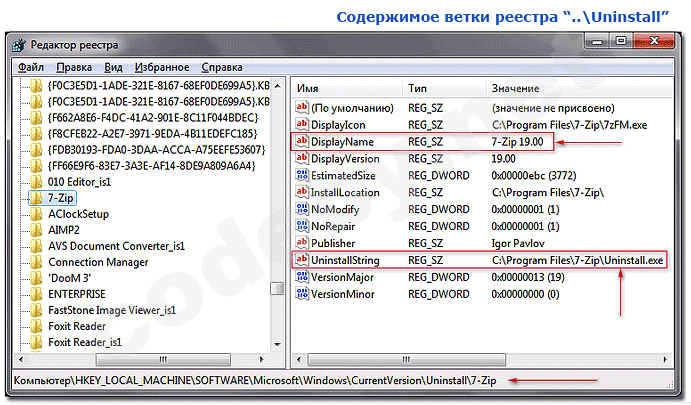The width and height of the screenshot is (691, 405).
Task: Click the tree pane vertical scrollbar thumb
Action: click(x=277, y=289)
